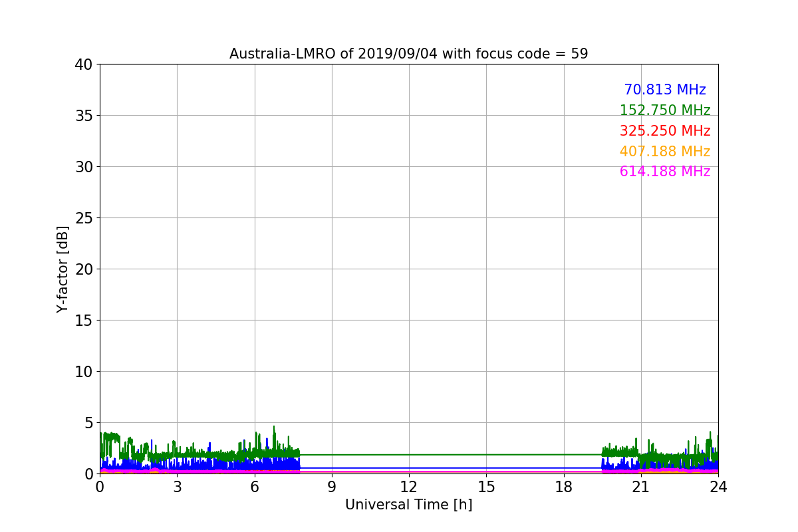The width and height of the screenshot is (798, 532).
Task: Select the red '325.250 MHz' legend label
Action: point(665,131)
